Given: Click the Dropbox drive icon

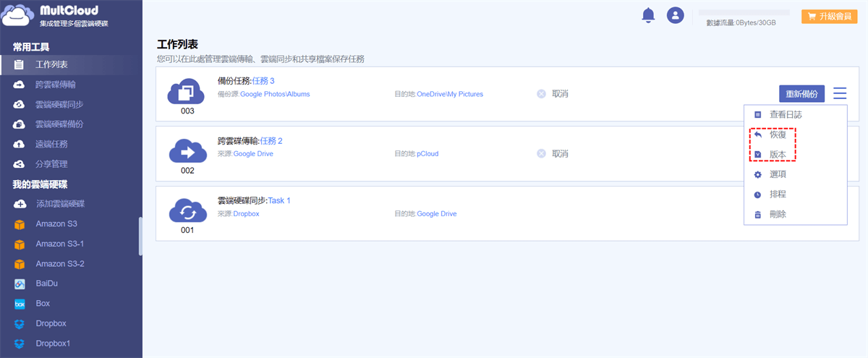Looking at the screenshot, I should [x=20, y=324].
